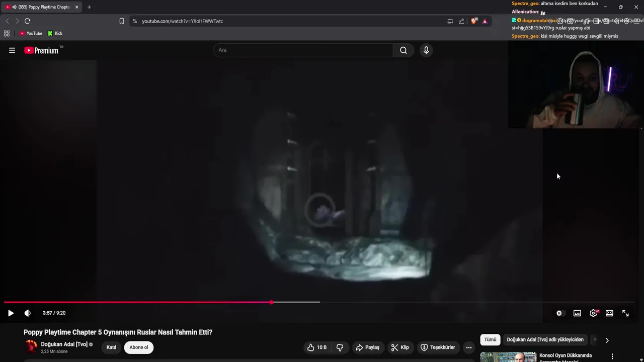
Task: Like the video showing 10 B
Action: pyautogui.click(x=317, y=347)
